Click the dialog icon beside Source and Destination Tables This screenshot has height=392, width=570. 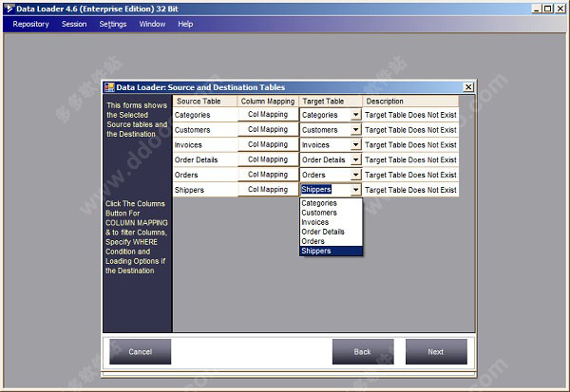pyautogui.click(x=109, y=87)
